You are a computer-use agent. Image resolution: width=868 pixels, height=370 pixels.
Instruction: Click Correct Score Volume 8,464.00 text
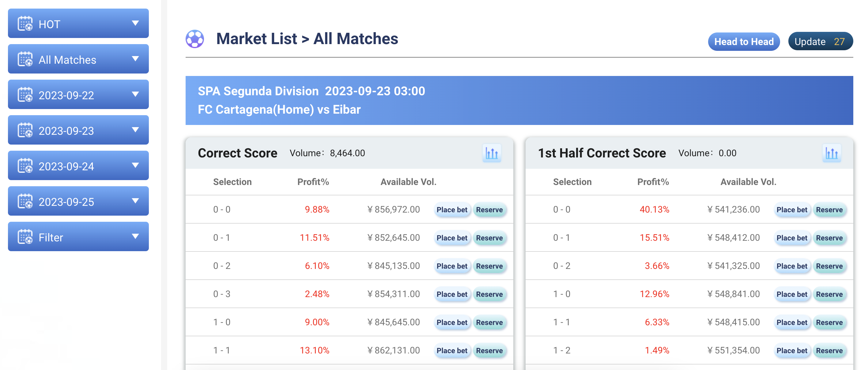pyautogui.click(x=327, y=153)
